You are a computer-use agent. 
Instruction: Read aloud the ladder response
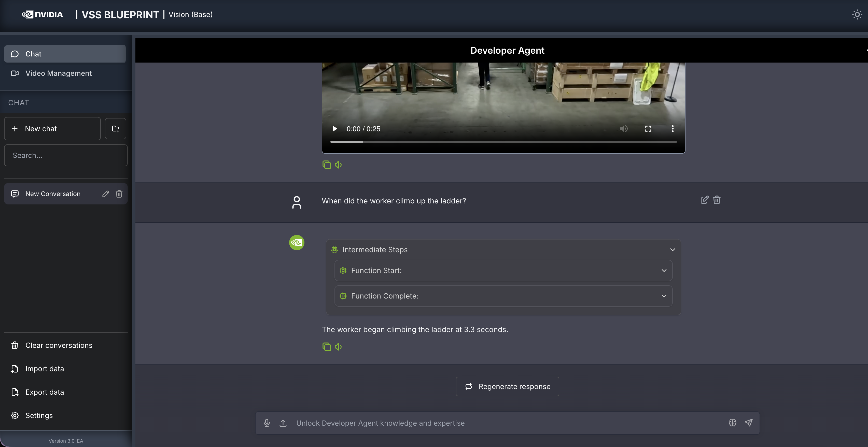tap(338, 347)
